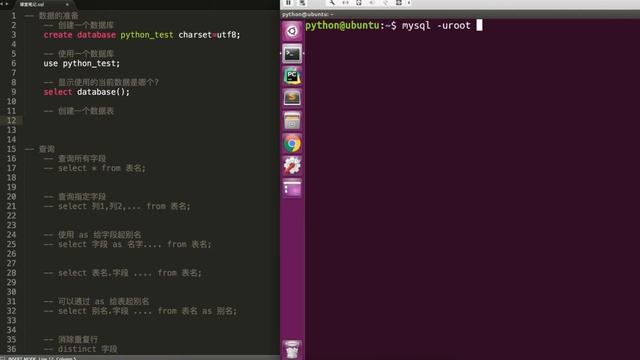Open the Terminal icon in the dock
Image resolution: width=640 pixels, height=360 pixels.
coord(292,54)
